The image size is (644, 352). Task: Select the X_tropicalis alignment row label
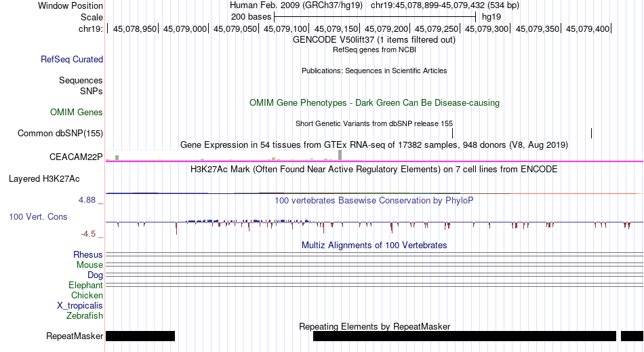click(80, 306)
